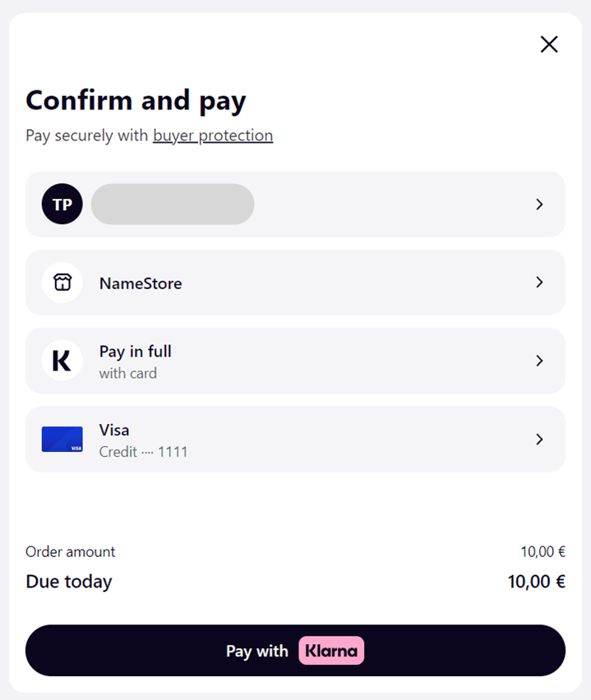Click the NameStore shop icon

coord(62,283)
